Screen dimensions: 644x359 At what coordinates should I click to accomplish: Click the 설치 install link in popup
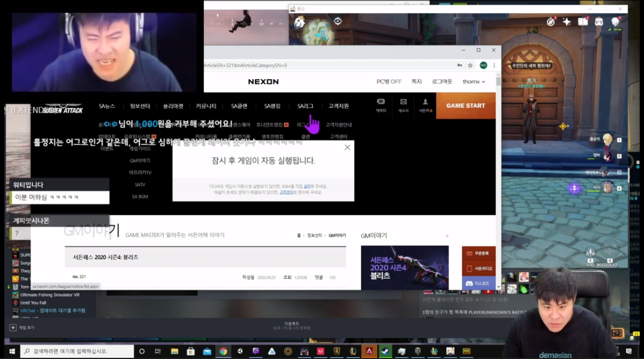pos(307,186)
